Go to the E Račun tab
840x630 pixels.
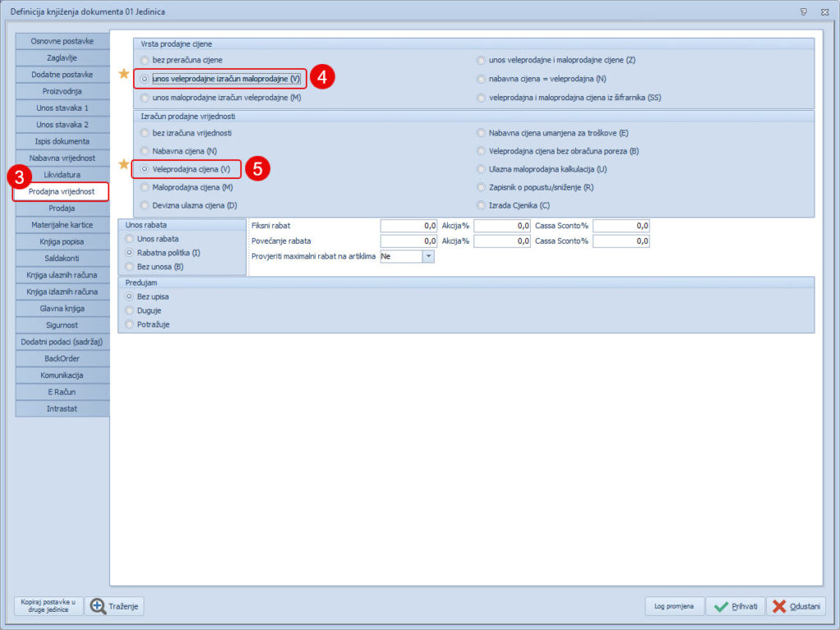[x=62, y=392]
